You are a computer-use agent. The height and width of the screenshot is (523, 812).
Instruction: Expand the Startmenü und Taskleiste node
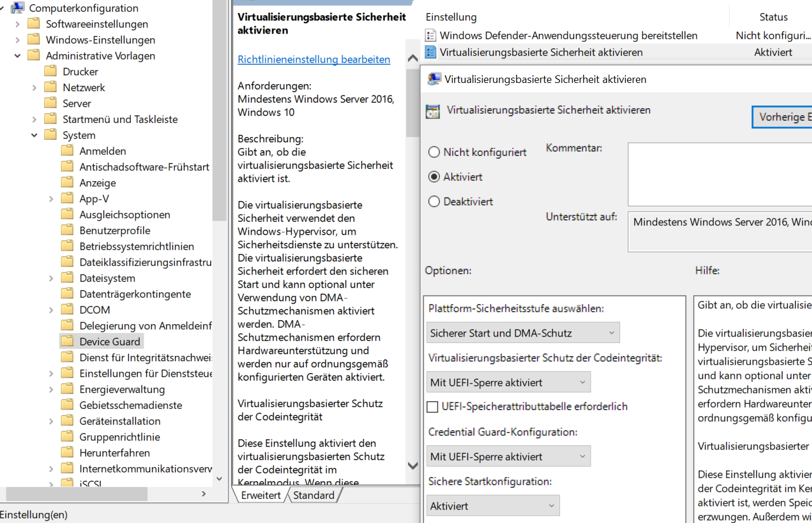[x=34, y=119]
